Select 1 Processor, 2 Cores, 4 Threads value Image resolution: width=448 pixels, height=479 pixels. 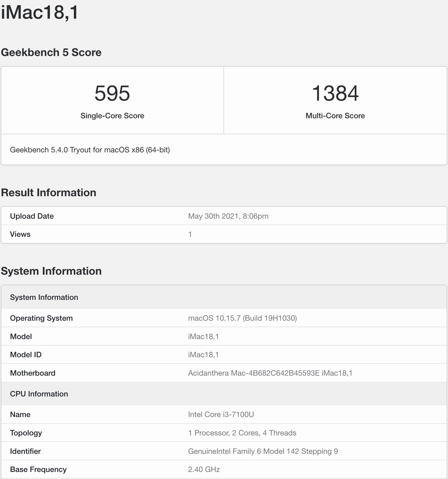242,433
